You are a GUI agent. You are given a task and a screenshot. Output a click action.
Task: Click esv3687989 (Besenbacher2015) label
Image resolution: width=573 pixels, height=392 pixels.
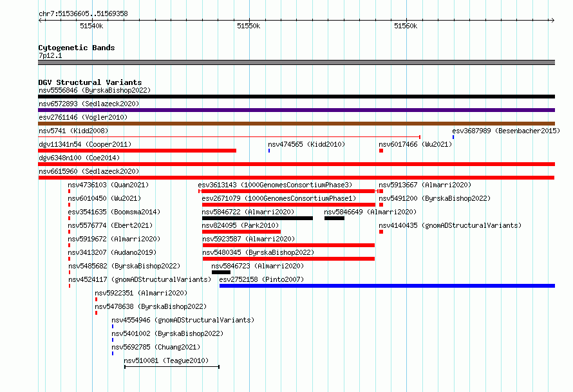coord(506,131)
